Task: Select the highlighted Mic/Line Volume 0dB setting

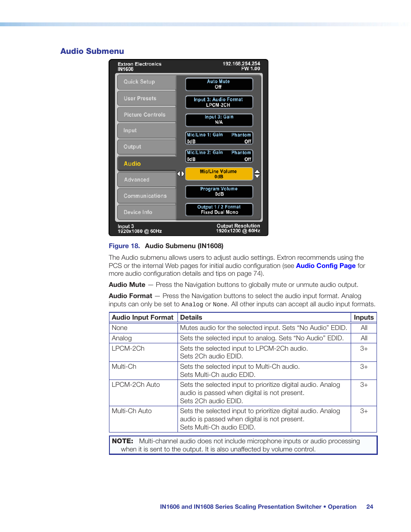Action: pyautogui.click(x=219, y=174)
